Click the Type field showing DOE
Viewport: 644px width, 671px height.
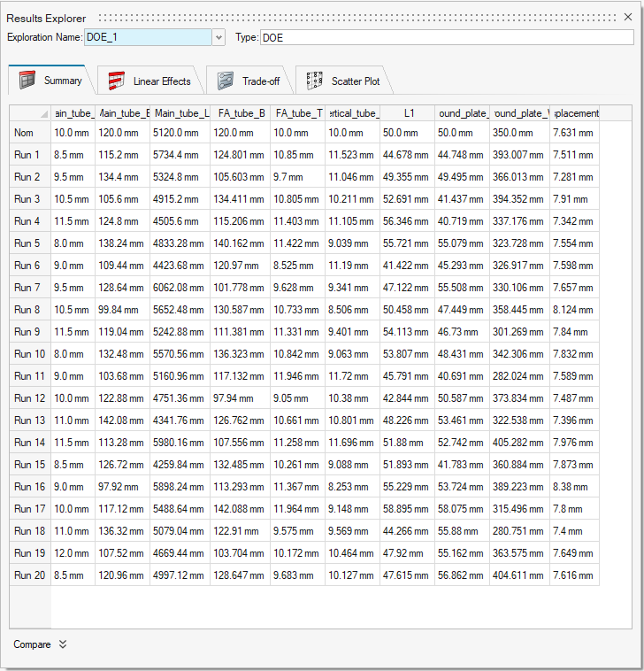pos(446,37)
